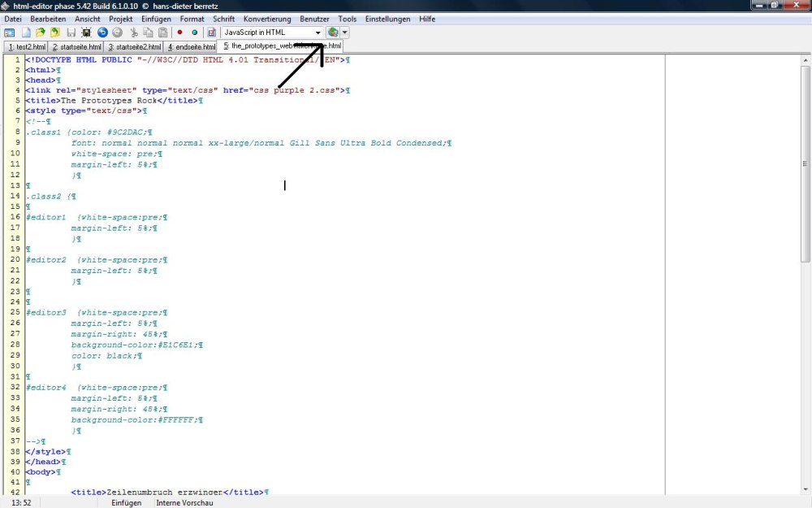Click the closing </head> tag line
Viewport: 812px width, 508px height.
44,462
